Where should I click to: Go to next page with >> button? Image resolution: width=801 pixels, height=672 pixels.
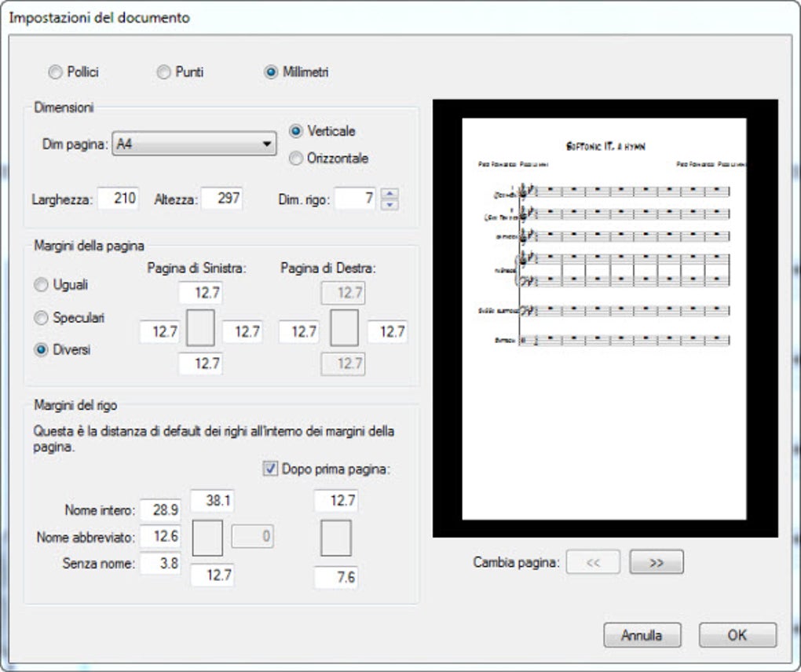coord(657,562)
